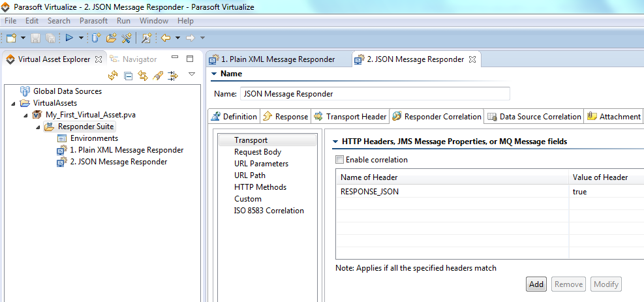Viewport: 644px width, 302px height.
Task: Click the gray Forward arrow
Action: (x=190, y=38)
